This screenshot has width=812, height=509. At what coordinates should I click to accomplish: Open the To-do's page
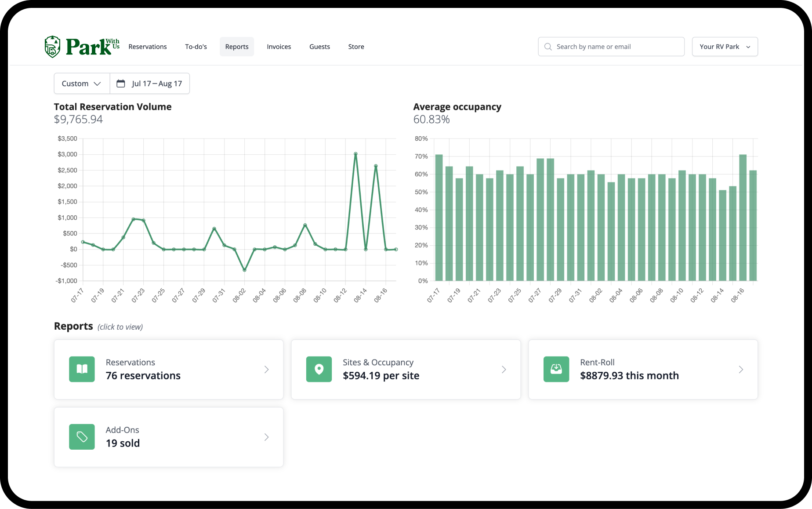click(x=196, y=47)
